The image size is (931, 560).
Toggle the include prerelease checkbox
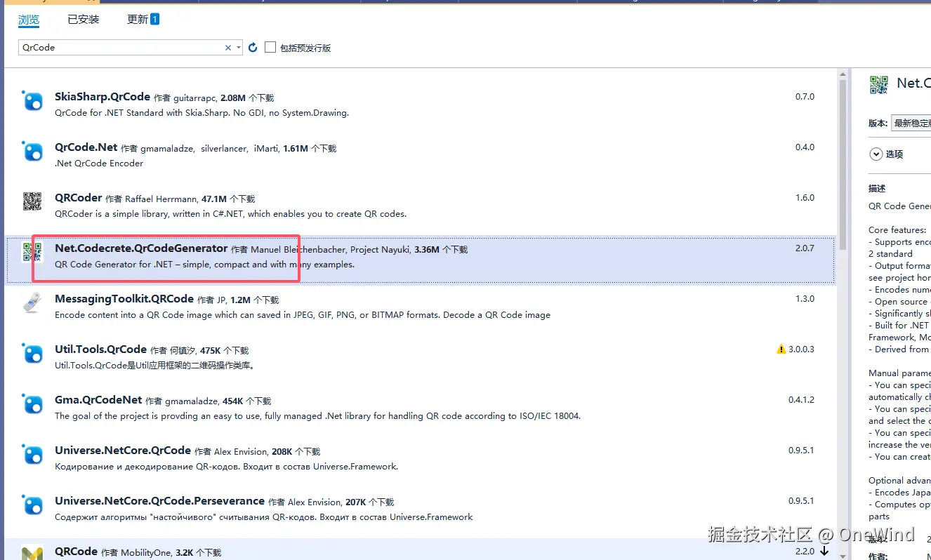(x=270, y=47)
